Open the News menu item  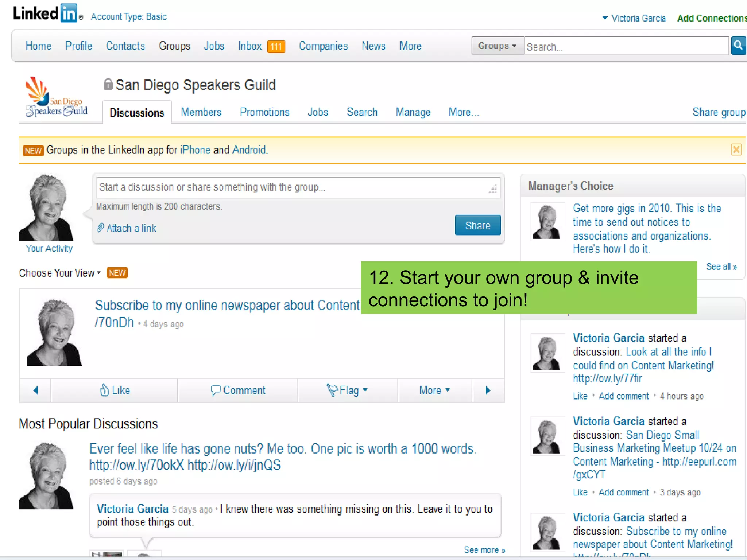373,46
